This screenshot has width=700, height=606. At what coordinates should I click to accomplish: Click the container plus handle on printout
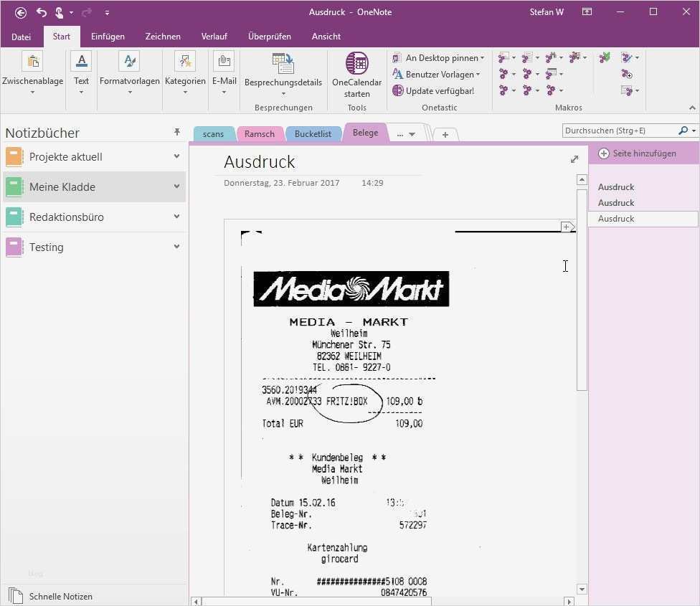point(566,227)
